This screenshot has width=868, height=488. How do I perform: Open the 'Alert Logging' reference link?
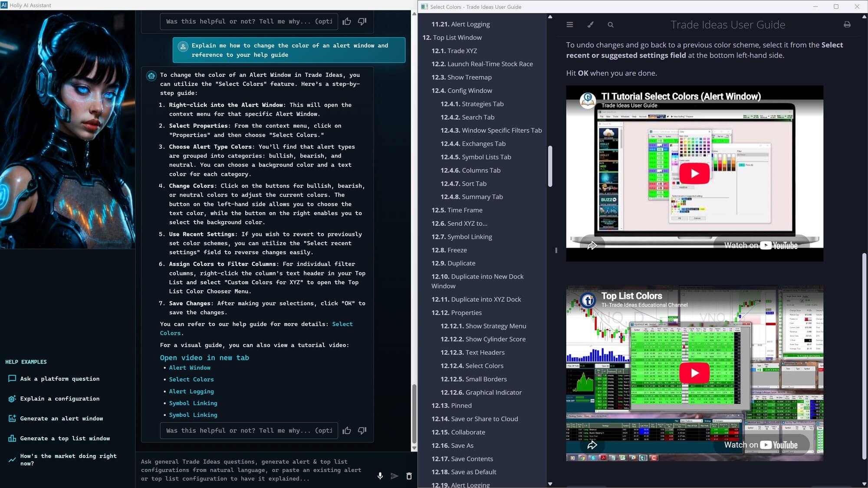pos(191,391)
